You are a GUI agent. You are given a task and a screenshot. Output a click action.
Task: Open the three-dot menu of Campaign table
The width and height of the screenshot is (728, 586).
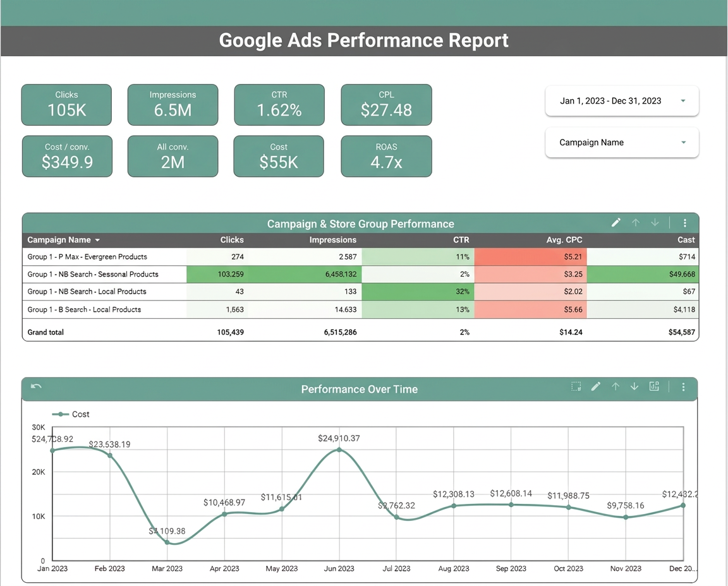tap(685, 223)
